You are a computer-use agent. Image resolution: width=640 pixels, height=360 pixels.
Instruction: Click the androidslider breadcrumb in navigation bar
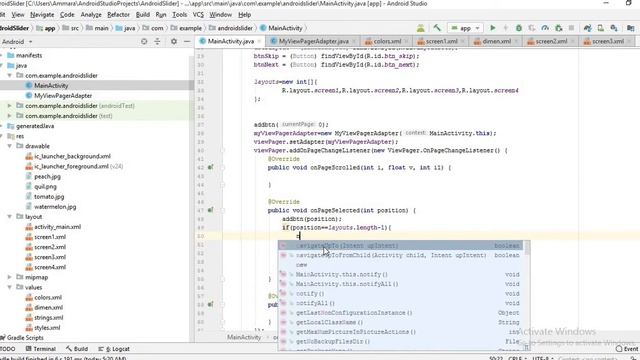point(231,28)
